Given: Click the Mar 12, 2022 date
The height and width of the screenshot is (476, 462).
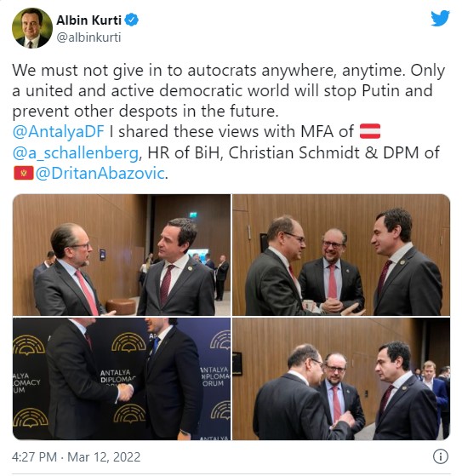Looking at the screenshot, I should coord(104,457).
